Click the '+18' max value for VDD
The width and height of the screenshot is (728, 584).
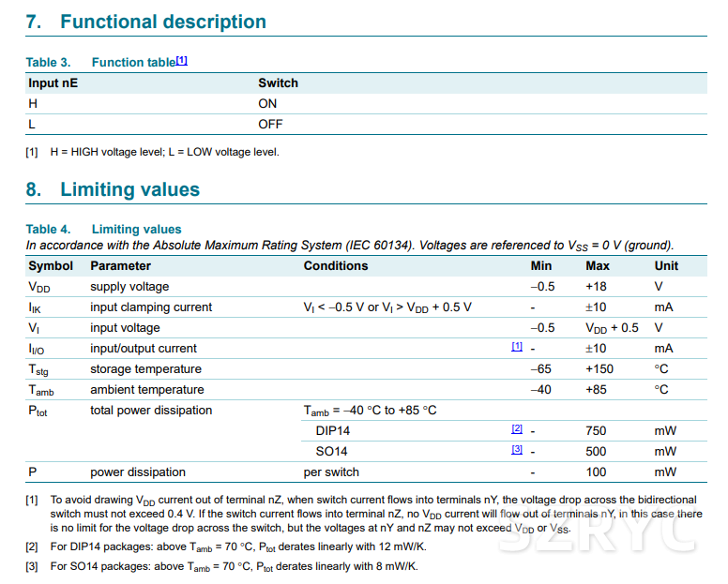click(598, 287)
